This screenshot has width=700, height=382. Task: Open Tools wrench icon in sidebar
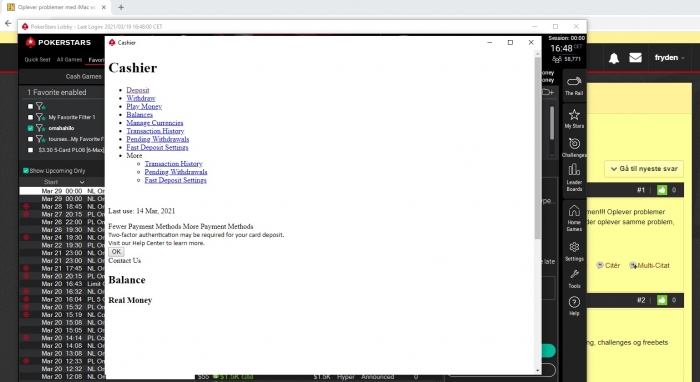pos(574,279)
